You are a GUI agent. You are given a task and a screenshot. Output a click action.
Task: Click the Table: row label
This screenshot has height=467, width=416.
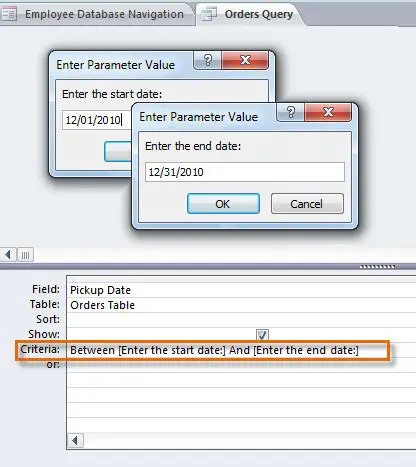pos(45,304)
